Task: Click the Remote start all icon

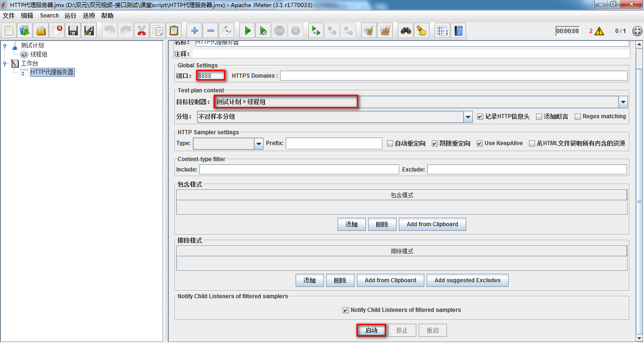Action: click(316, 31)
